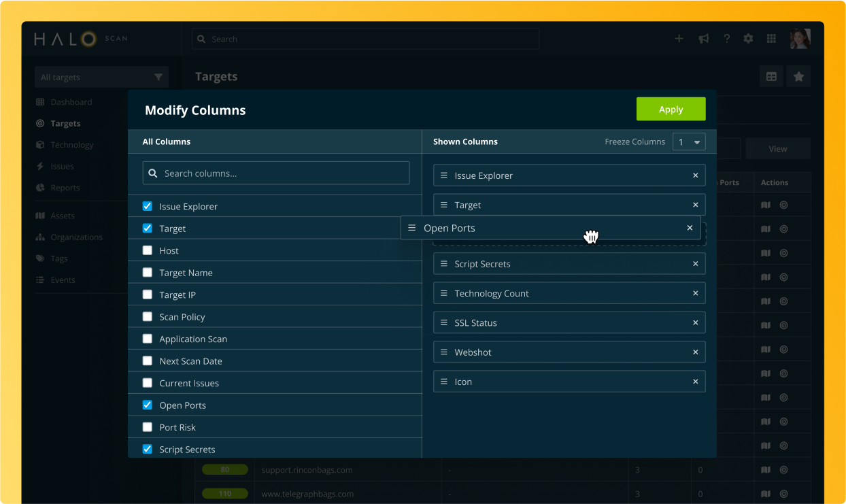
Task: Click target action icon for www.telegraphbags.com
Action: (783, 494)
